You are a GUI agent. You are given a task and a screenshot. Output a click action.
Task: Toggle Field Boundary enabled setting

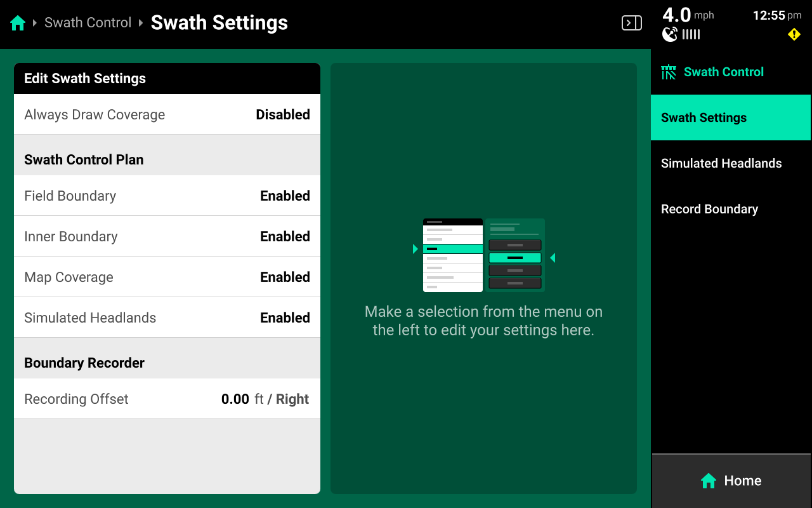tap(167, 196)
